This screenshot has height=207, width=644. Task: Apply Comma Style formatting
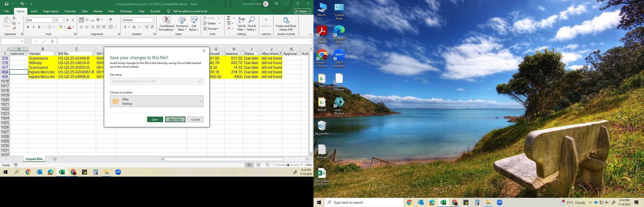[140, 27]
